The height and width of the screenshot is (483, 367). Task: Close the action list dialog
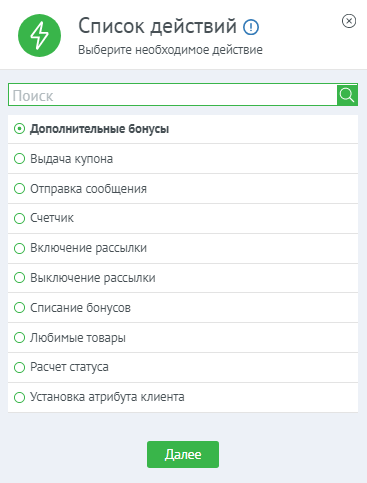coord(349,21)
